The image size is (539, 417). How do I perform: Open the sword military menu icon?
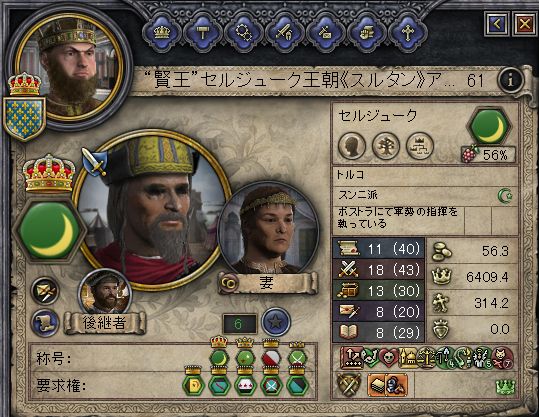coord(284,33)
